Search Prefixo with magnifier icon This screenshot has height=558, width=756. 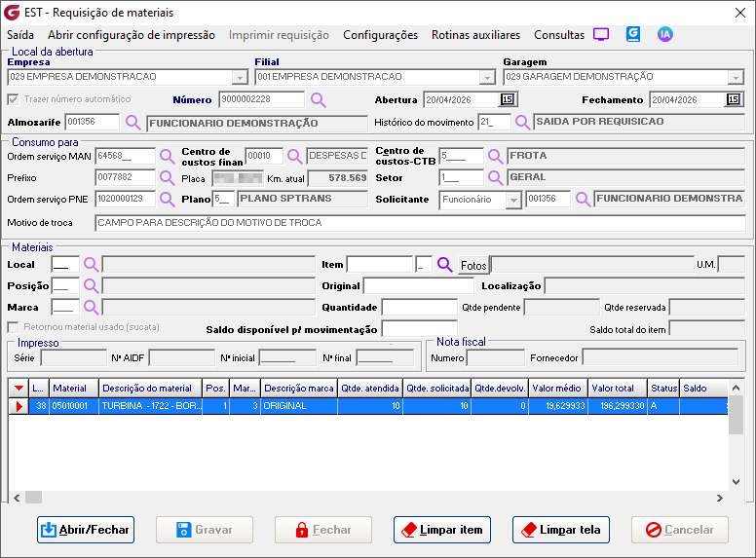pos(167,178)
